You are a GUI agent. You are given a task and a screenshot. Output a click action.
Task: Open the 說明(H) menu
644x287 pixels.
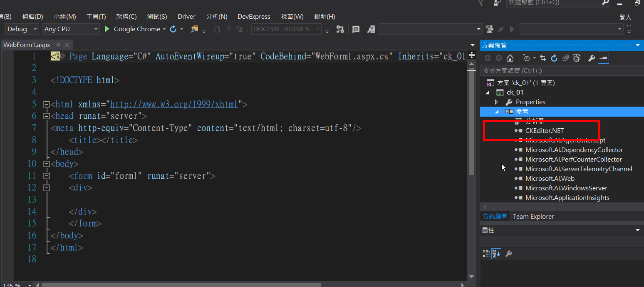[325, 17]
